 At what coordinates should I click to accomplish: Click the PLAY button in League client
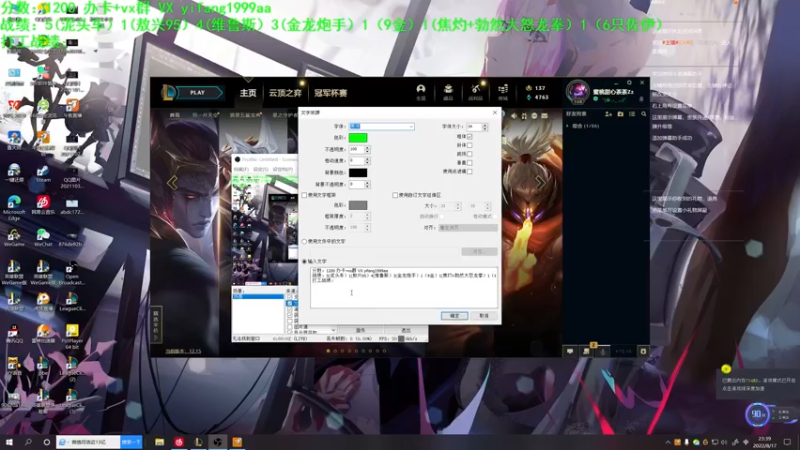tap(197, 93)
